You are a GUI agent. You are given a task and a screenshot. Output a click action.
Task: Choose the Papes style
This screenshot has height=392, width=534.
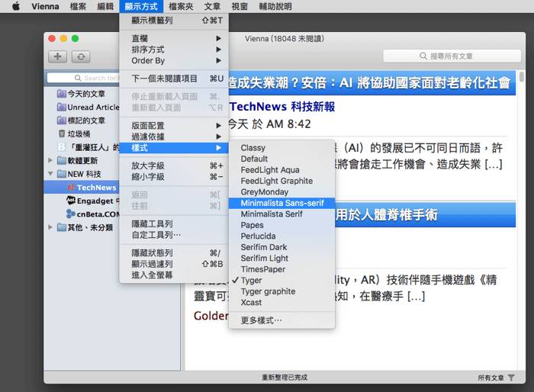tap(282, 225)
